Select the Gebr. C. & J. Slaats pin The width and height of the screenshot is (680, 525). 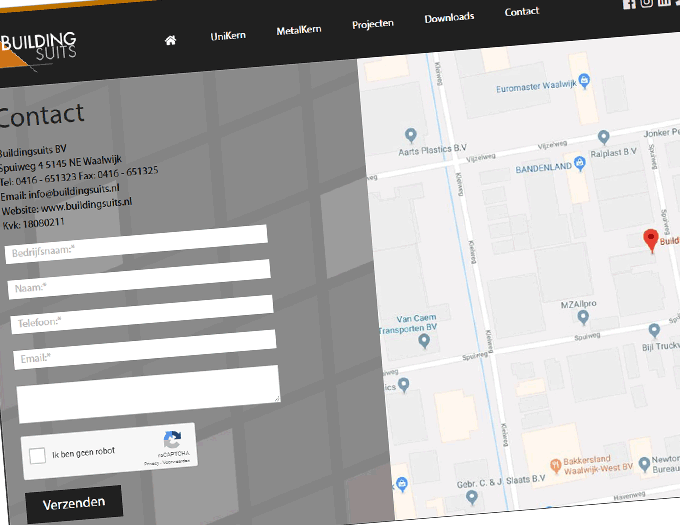point(472,497)
